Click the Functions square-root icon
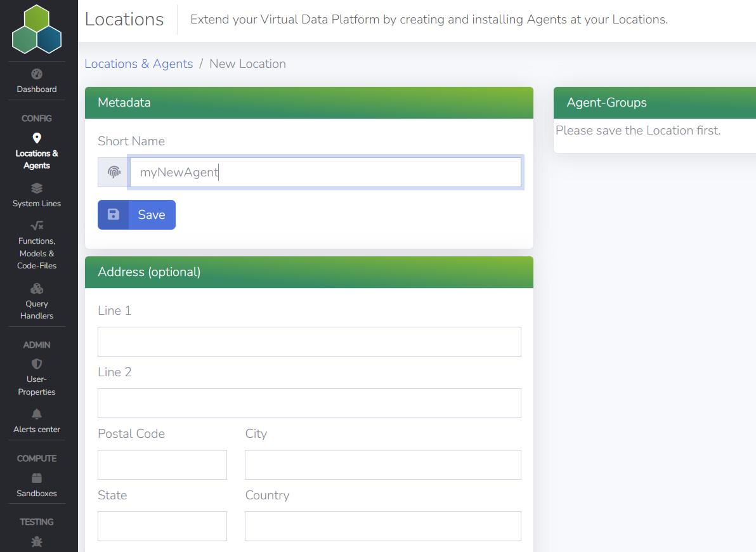This screenshot has height=552, width=756. [x=37, y=225]
